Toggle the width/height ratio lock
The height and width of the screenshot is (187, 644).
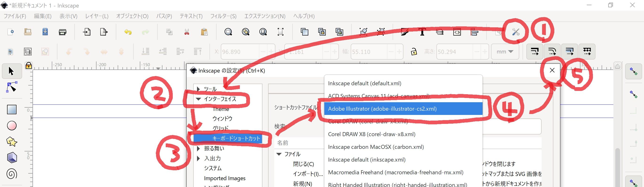pyautogui.click(x=414, y=52)
